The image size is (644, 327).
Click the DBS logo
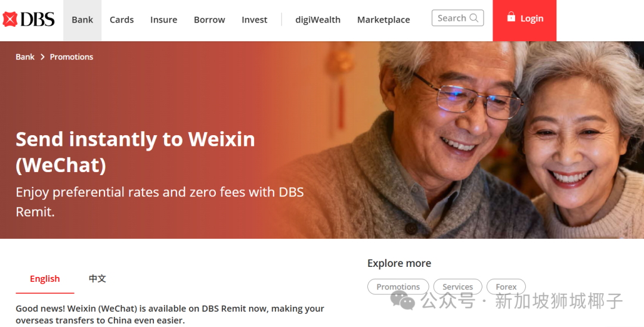(29, 19)
